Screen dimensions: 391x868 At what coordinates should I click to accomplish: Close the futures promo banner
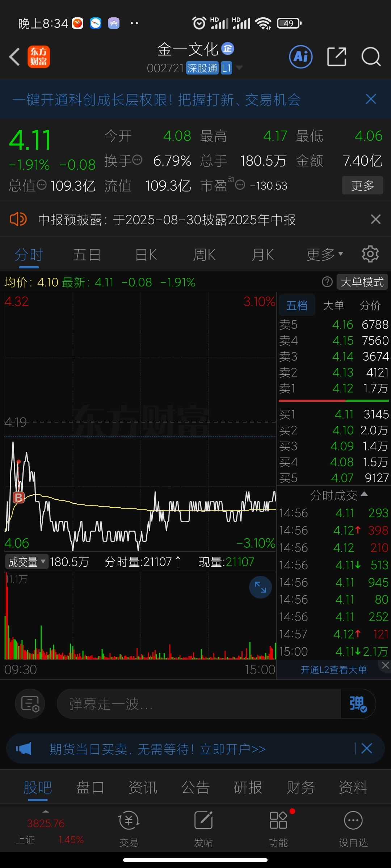[x=366, y=748]
